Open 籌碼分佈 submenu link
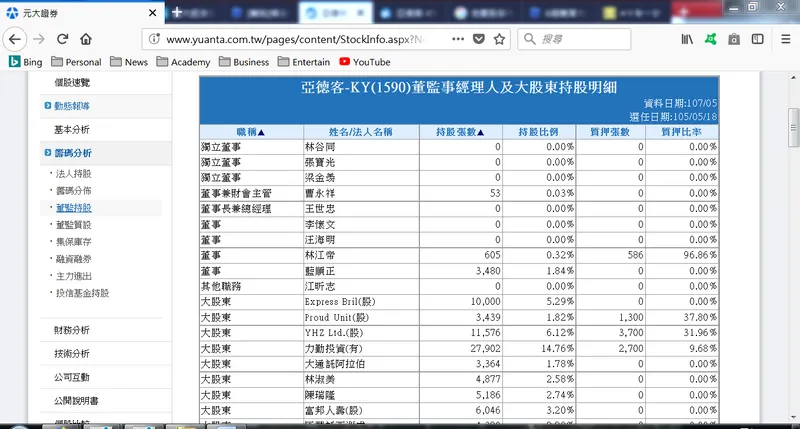 pos(73,191)
